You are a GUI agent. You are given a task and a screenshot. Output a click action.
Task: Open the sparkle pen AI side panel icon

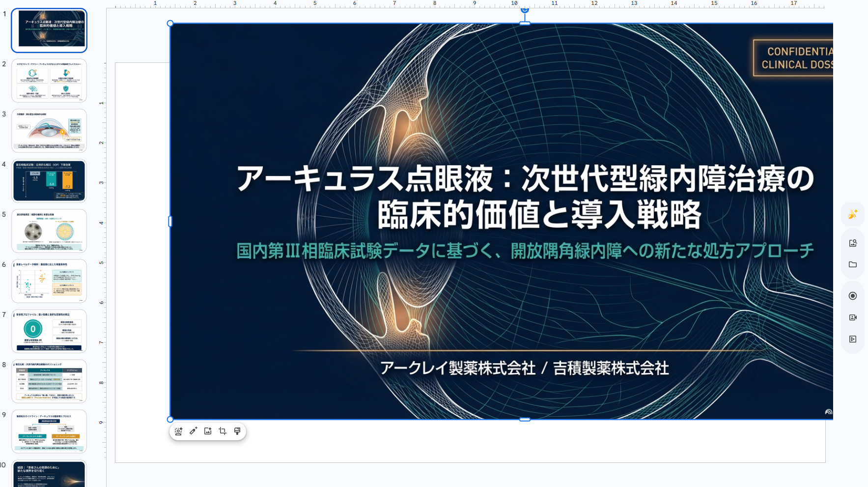point(853,214)
